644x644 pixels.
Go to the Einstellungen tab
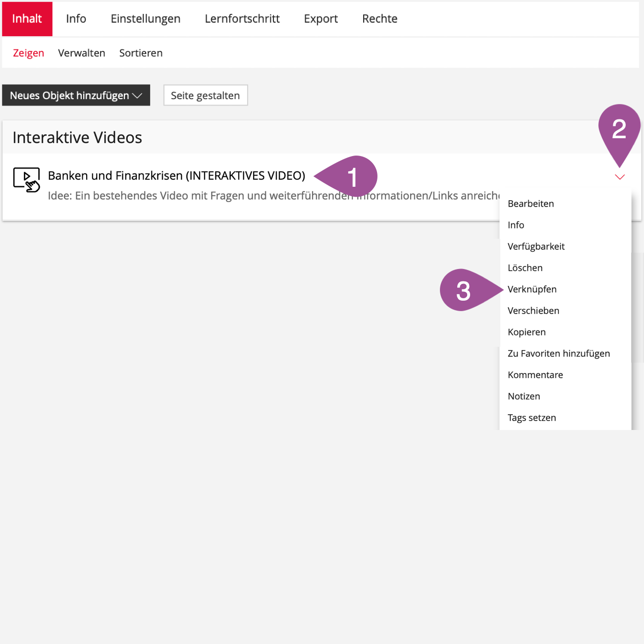(x=145, y=19)
